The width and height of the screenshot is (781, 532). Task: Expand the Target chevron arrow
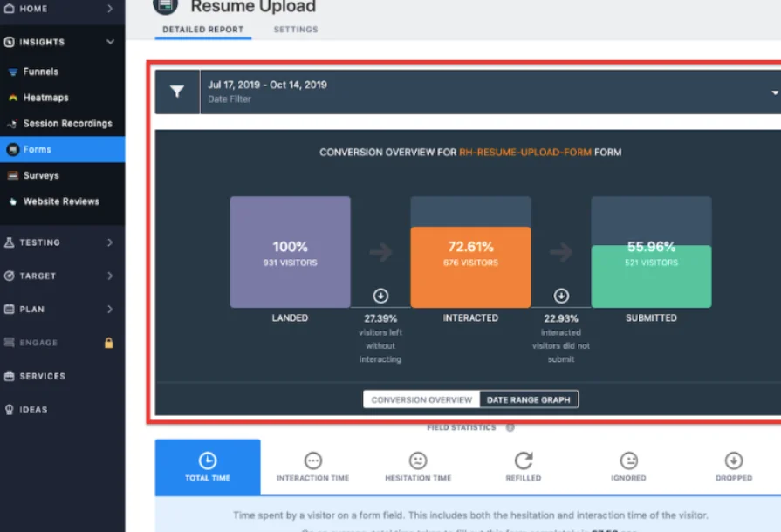(110, 276)
